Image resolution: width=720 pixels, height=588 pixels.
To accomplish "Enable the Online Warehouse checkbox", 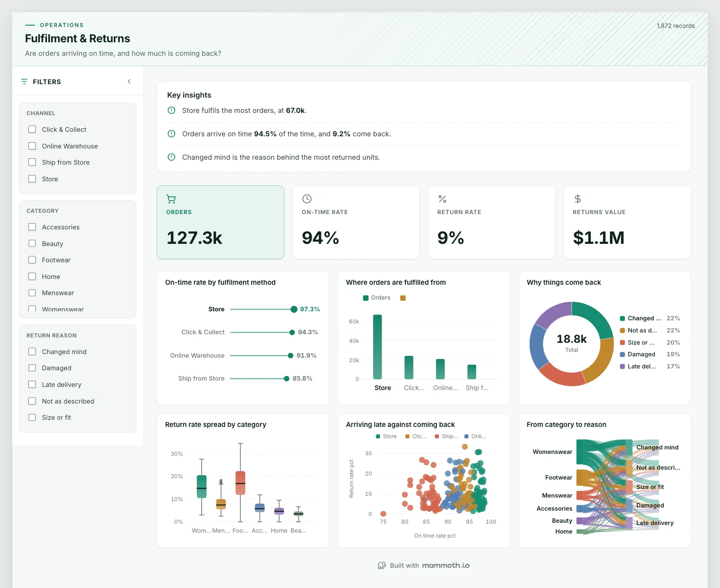I will click(32, 146).
